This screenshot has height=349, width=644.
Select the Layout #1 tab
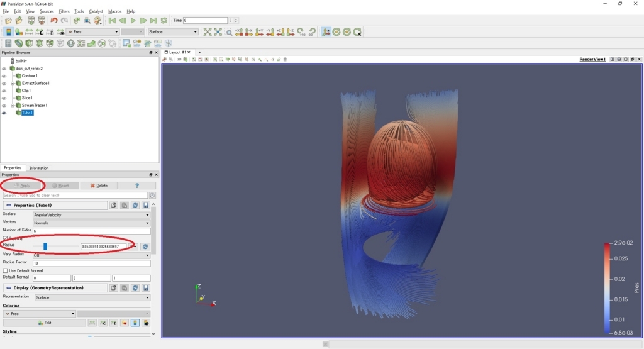tap(177, 53)
